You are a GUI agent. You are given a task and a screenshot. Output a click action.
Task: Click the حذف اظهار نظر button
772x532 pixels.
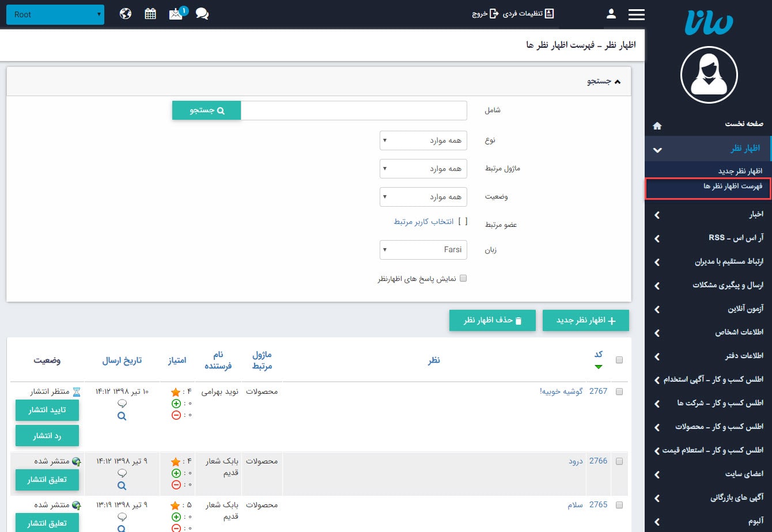[x=492, y=321]
